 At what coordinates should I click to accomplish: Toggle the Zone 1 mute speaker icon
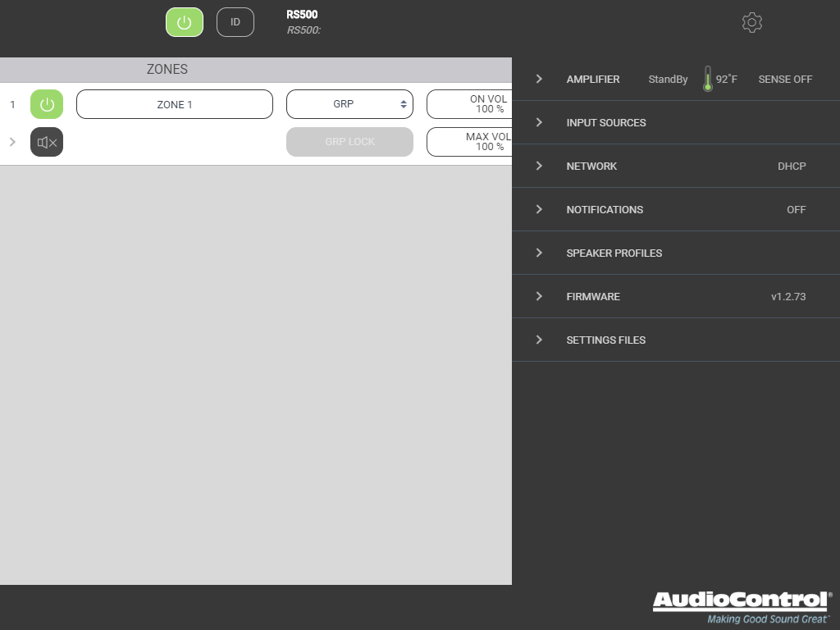(x=47, y=142)
